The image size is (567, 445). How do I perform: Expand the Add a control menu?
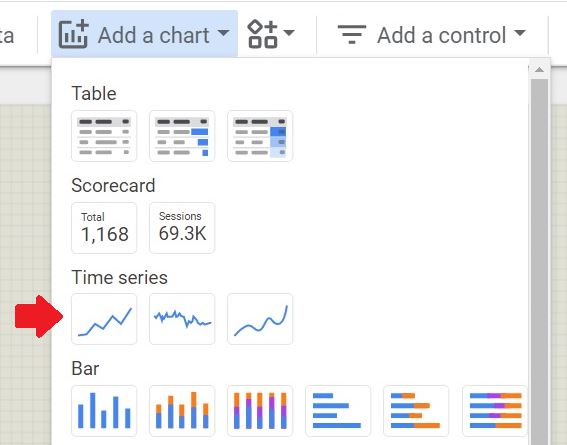(x=432, y=35)
